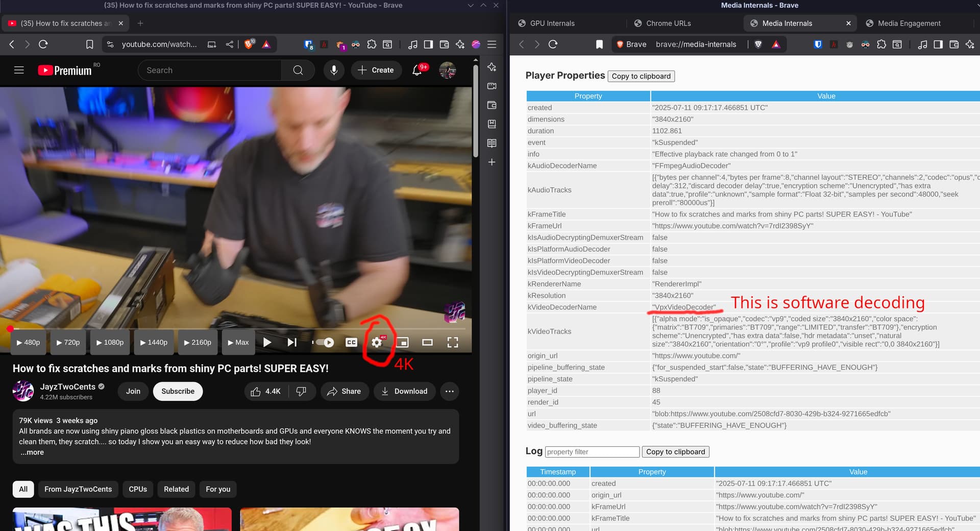
Task: Copy Player Properties to clipboard
Action: 641,76
